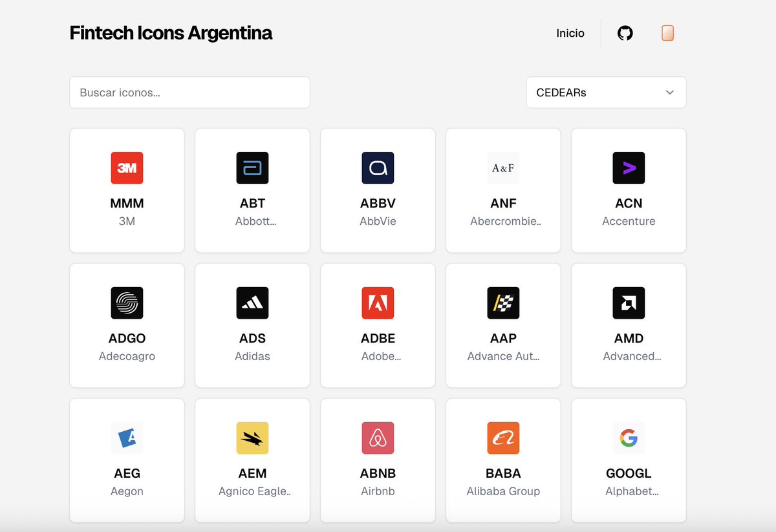Select the ABBV ticker text
The height and width of the screenshot is (532, 776).
point(378,204)
